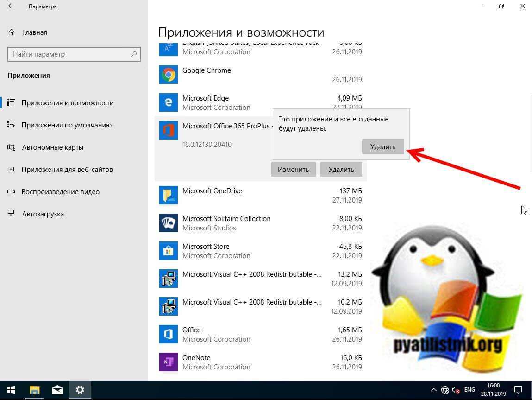Screen dimensions: 532x400
Task: Show hidden system tray icons
Action: pos(433,390)
